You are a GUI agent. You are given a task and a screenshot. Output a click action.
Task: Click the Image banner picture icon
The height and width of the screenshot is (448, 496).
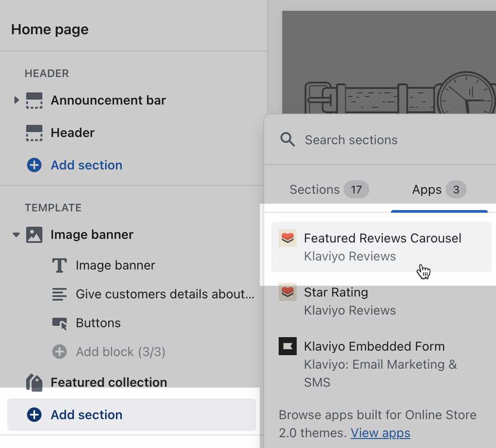34,234
